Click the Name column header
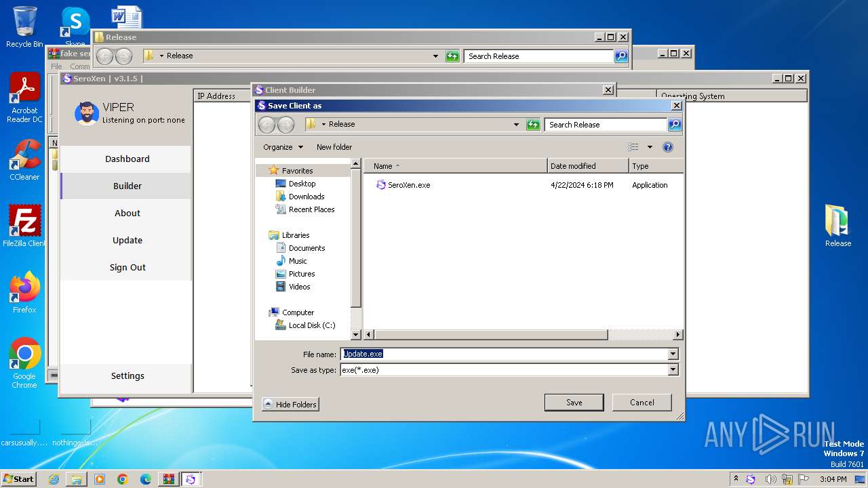Image resolution: width=868 pixels, height=488 pixels. click(x=455, y=166)
